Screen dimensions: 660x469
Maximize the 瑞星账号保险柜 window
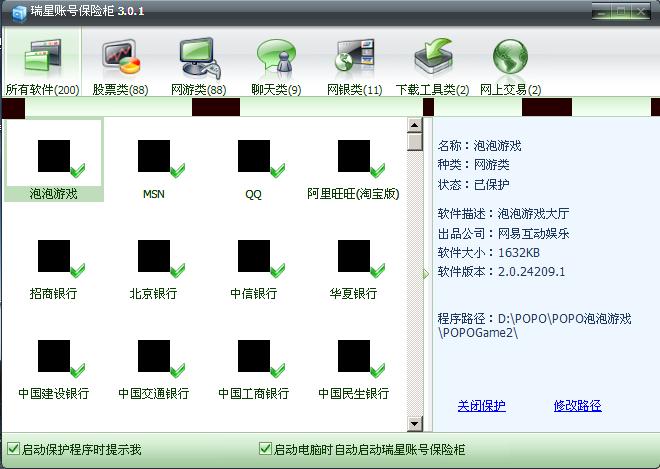622,11
